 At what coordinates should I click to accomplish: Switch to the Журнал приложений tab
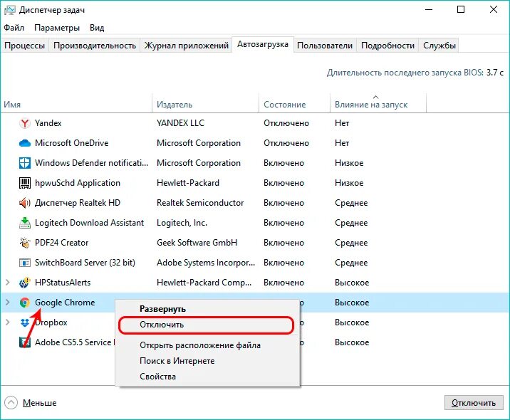pos(187,46)
